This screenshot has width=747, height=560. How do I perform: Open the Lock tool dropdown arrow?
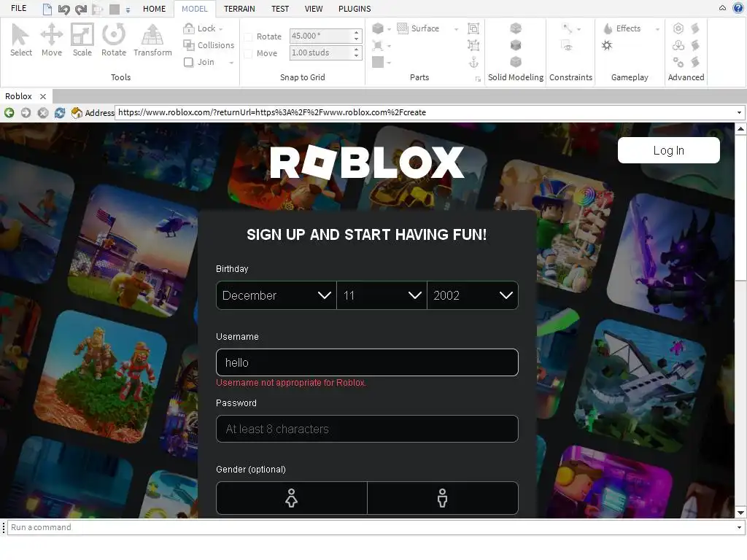click(220, 29)
